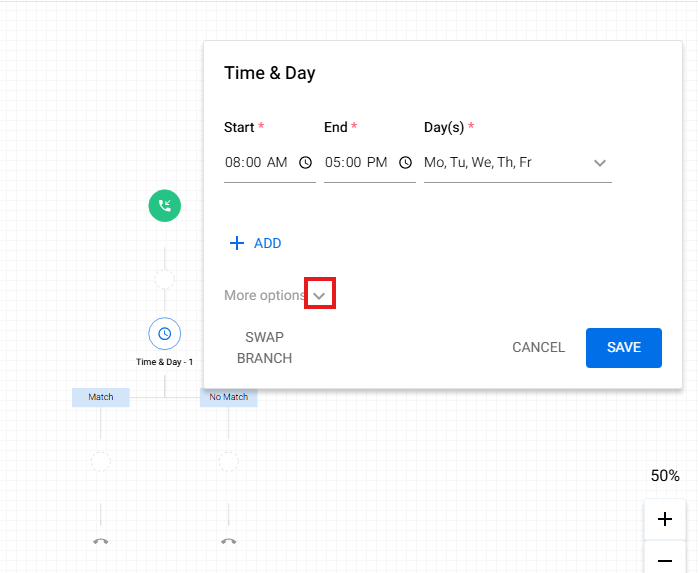Click the ADD link

coord(268,243)
